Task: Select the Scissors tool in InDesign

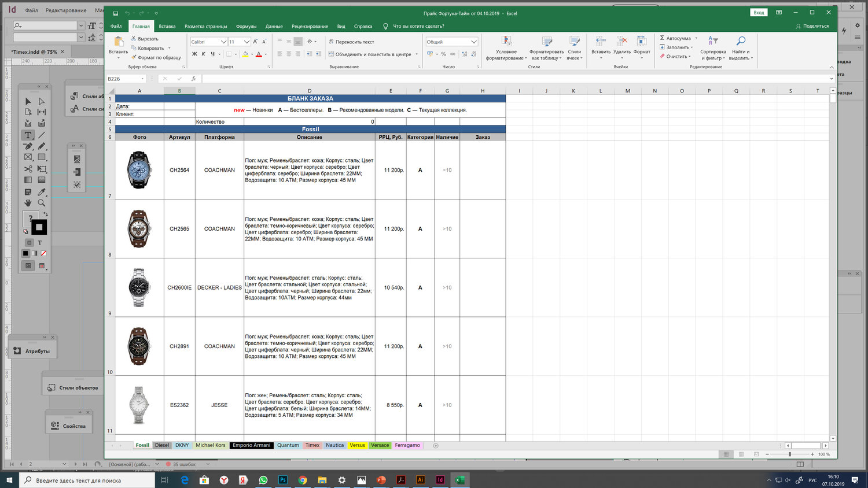Action: pos(28,169)
